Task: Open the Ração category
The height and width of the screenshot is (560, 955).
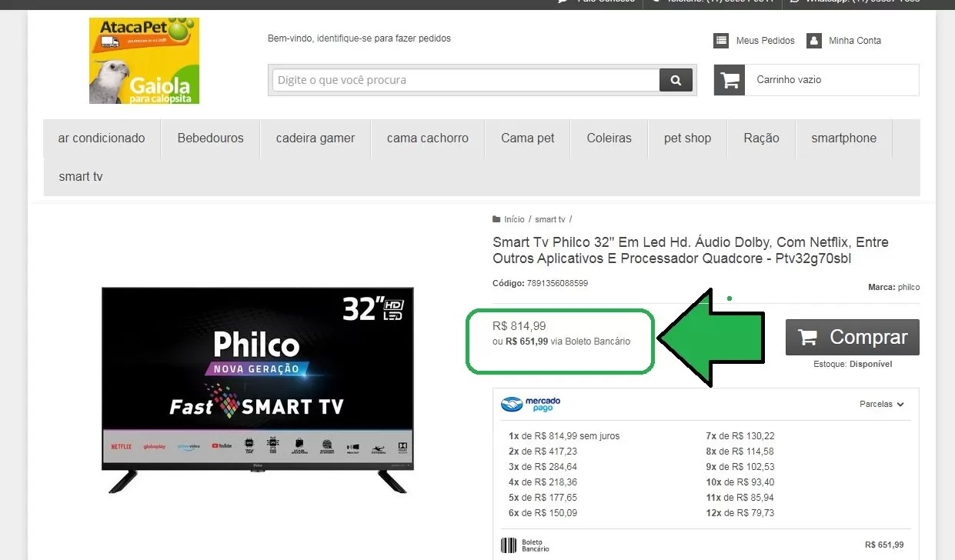Action: tap(761, 138)
